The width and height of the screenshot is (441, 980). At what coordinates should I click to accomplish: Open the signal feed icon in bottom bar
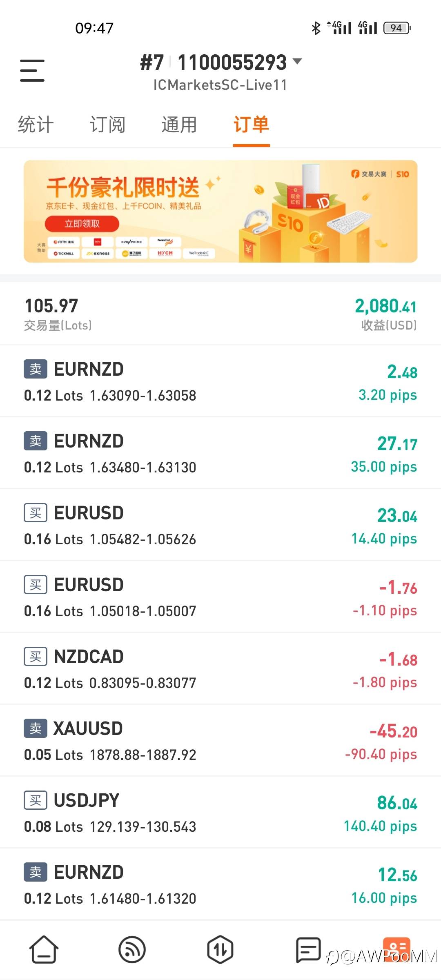[x=132, y=949]
